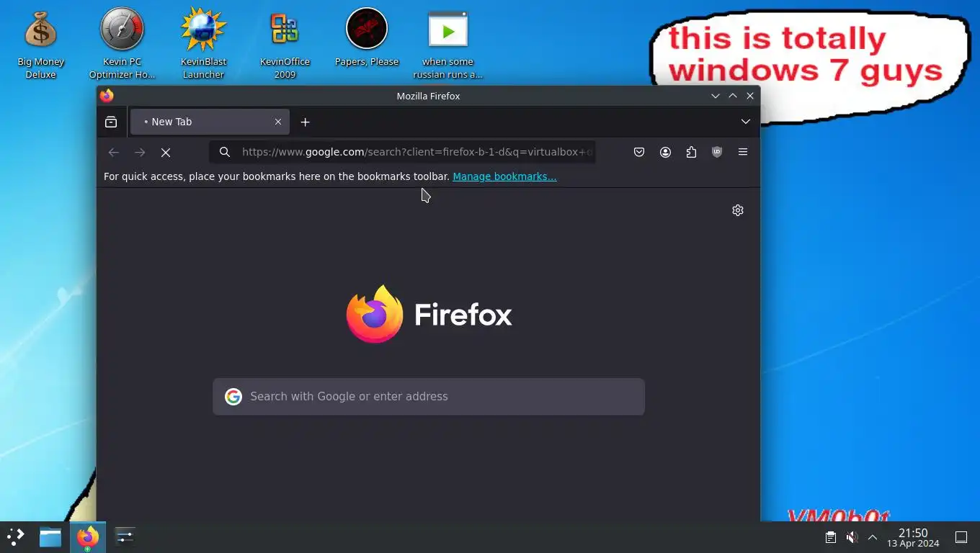Select the Firefox taskbar entry
Viewport: 980px width, 553px height.
tap(88, 537)
